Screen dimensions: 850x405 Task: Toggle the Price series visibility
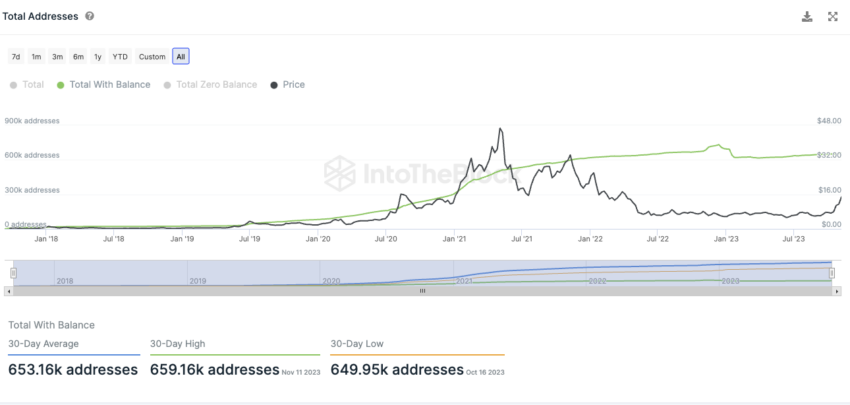point(287,85)
